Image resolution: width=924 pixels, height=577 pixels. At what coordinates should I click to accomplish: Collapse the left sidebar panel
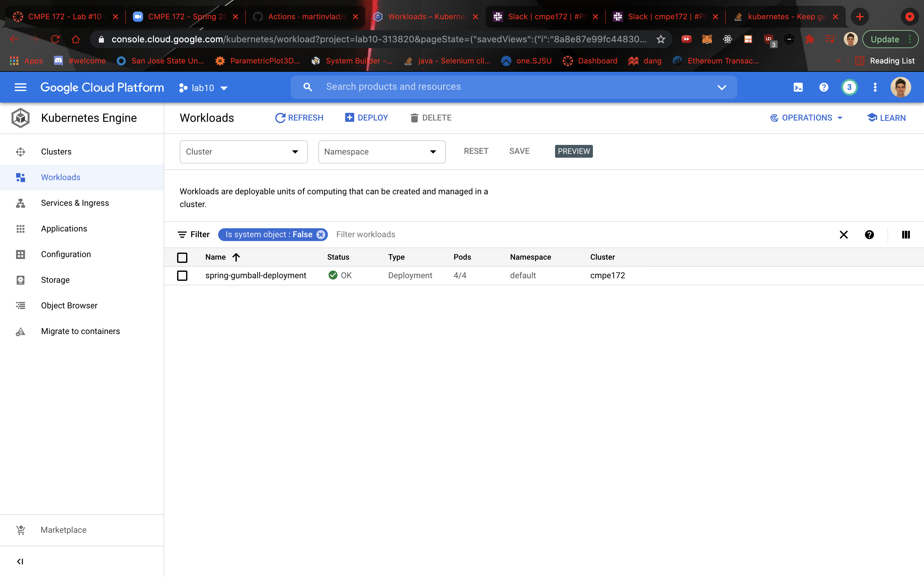[x=20, y=561]
